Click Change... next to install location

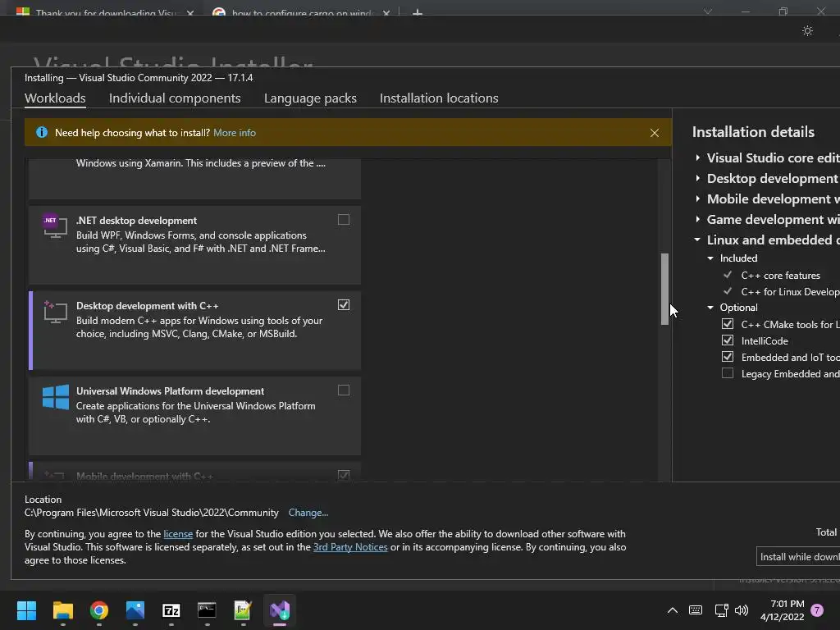308,513
